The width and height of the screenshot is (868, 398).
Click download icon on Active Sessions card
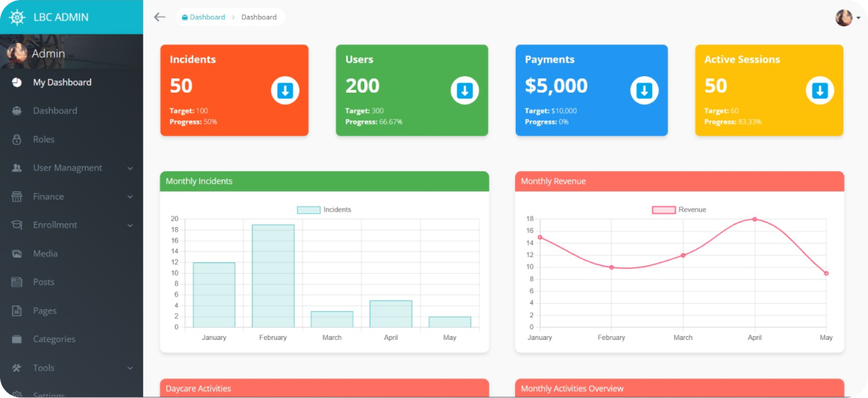point(820,90)
